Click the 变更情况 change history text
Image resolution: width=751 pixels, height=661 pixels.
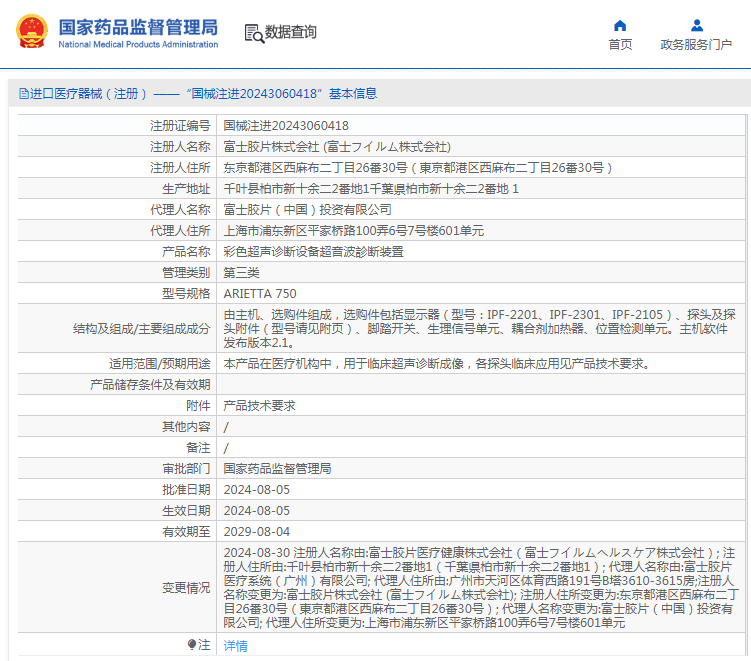481,588
